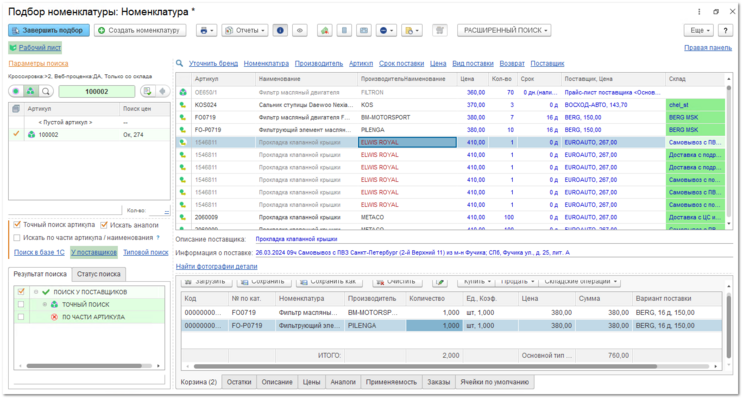Click the article search field containing 100002
This screenshot has width=743, height=399.
97,91
